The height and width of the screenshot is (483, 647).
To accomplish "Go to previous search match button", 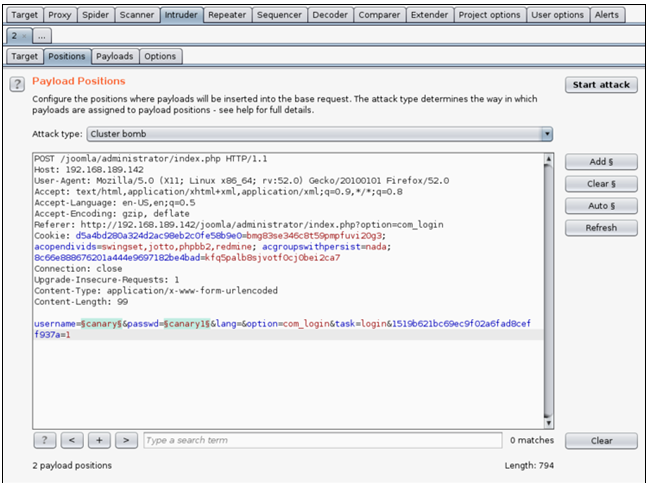I will (72, 440).
